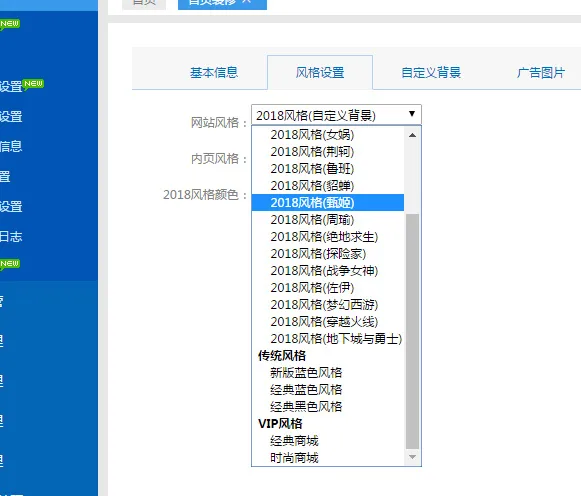Select the 风格设置 tab
The image size is (581, 496).
(x=320, y=73)
